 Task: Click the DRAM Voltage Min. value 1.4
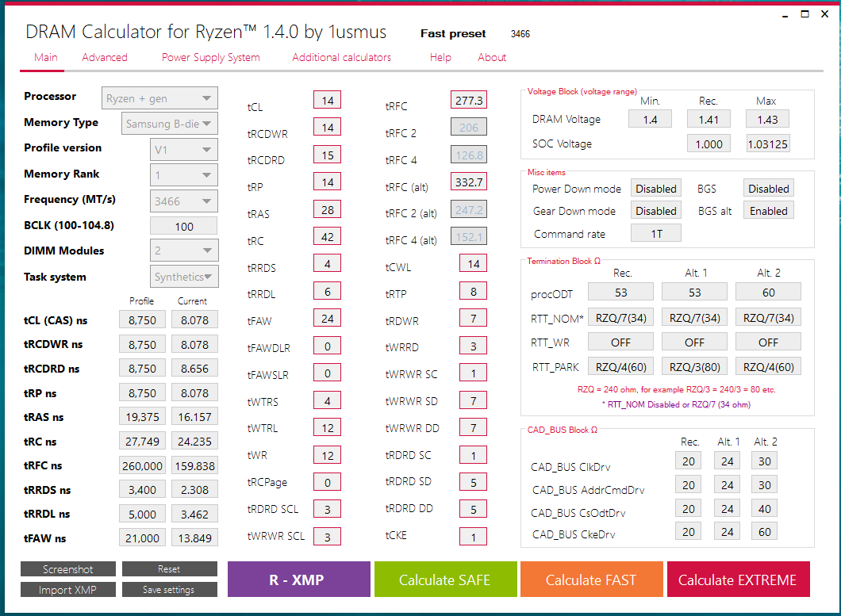(x=650, y=120)
